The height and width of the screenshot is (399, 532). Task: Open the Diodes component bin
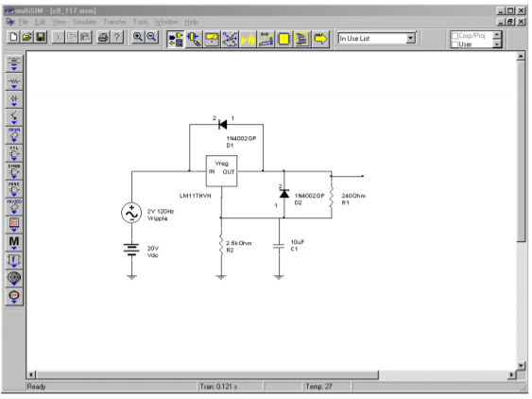14,99
